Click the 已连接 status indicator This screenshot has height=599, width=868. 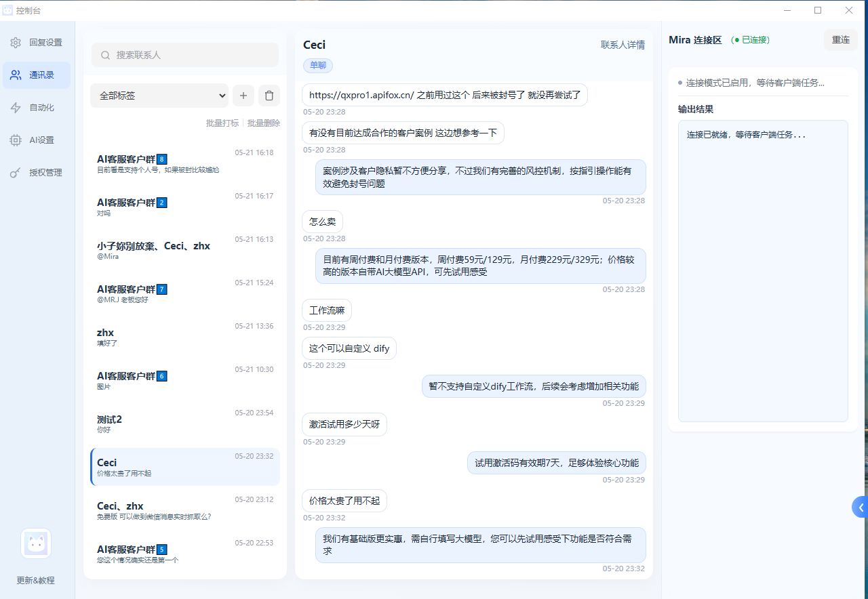pos(751,40)
